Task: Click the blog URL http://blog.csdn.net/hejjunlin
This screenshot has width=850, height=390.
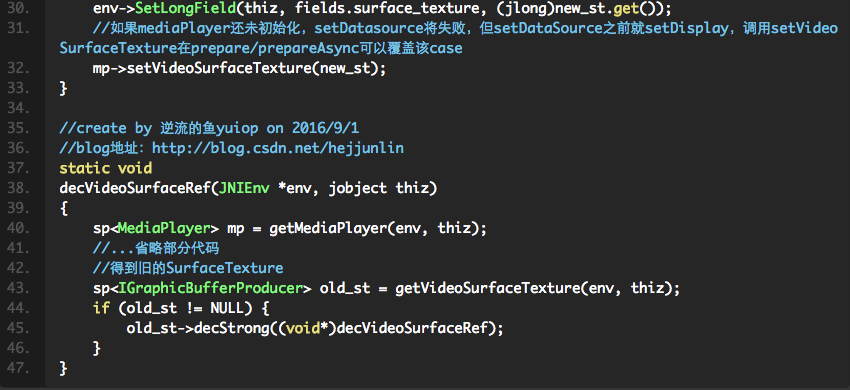Action: click(x=278, y=148)
